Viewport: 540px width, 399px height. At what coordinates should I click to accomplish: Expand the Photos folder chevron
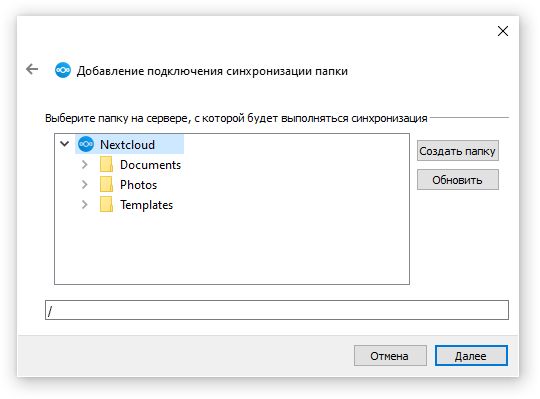pyautogui.click(x=84, y=185)
